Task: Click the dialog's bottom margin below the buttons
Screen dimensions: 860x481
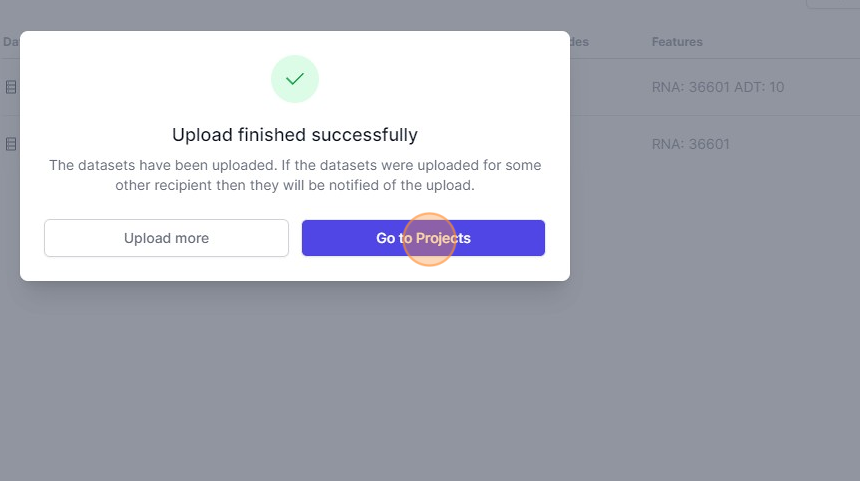Action: 295,269
